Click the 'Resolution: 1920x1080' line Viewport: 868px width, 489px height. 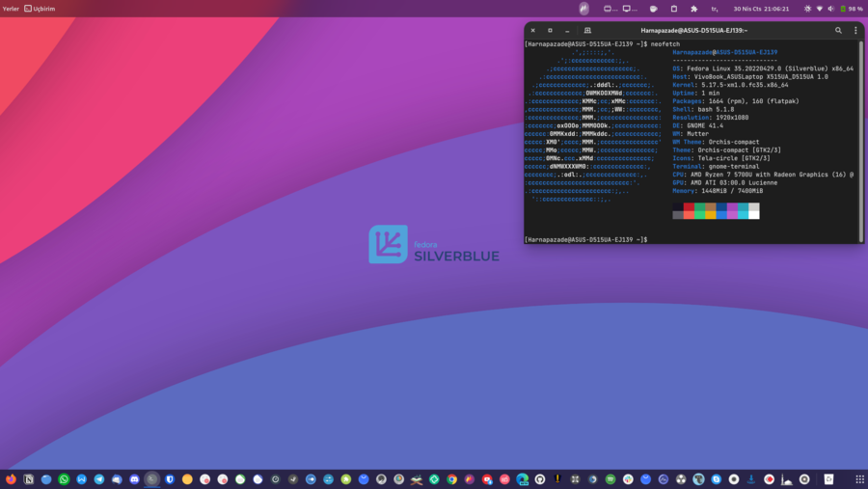pos(710,118)
